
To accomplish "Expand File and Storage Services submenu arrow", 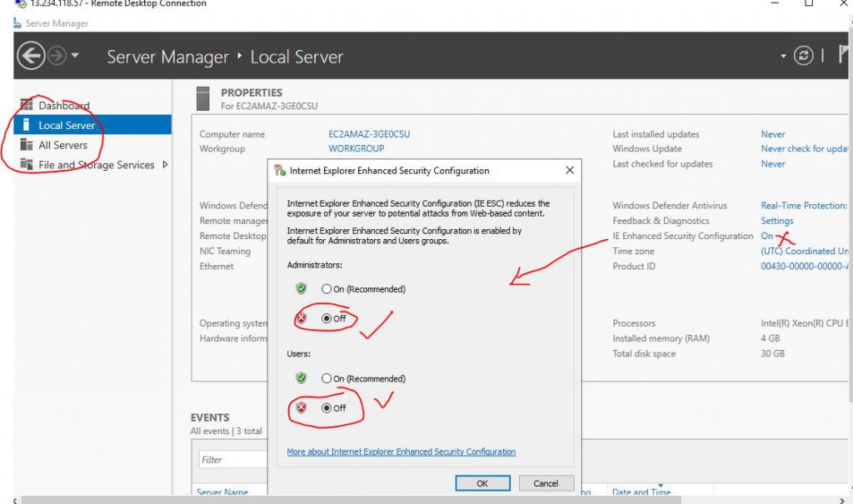I will (165, 165).
